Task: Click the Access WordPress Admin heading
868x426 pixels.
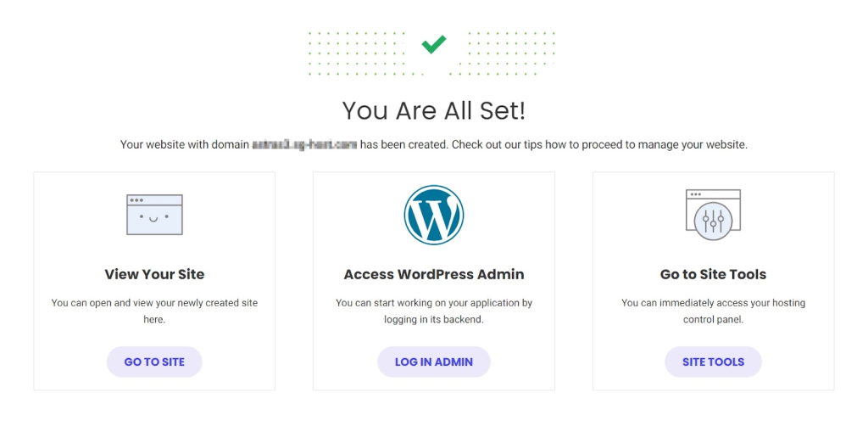Action: [x=433, y=274]
